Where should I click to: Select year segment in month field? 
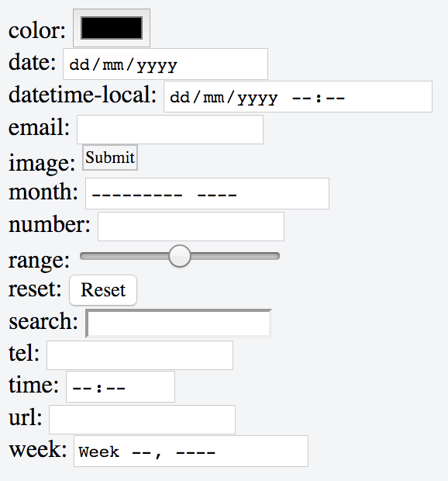pos(217,195)
